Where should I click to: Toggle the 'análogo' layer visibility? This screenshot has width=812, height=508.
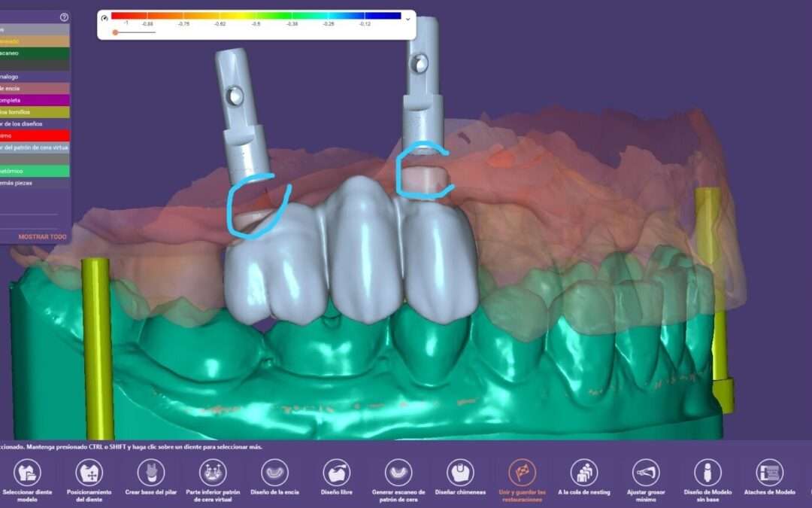[x=35, y=77]
